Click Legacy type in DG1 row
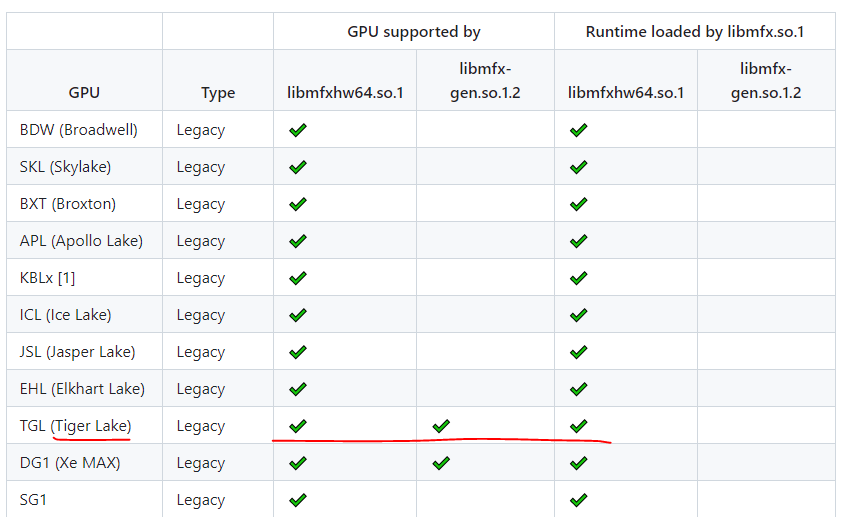The image size is (867, 517). (201, 463)
